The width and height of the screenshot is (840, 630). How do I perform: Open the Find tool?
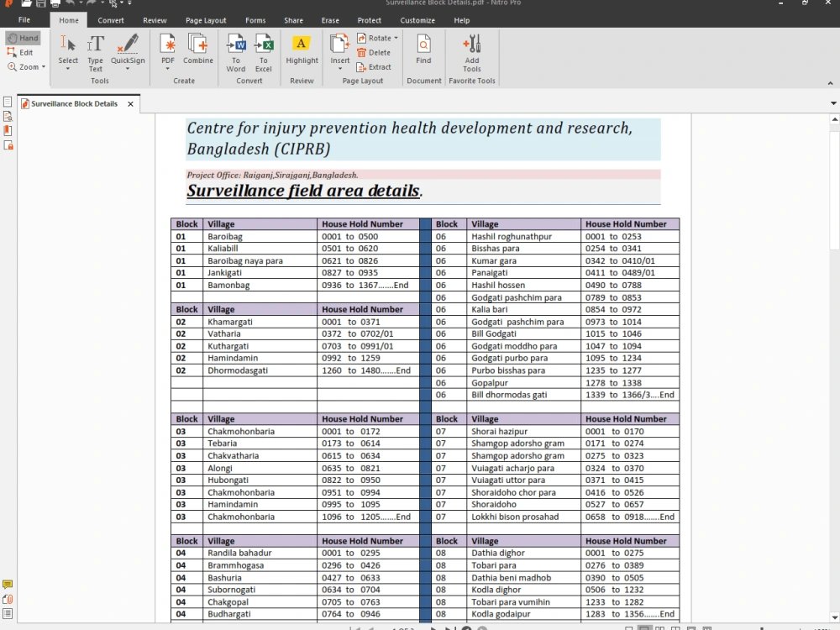[423, 49]
